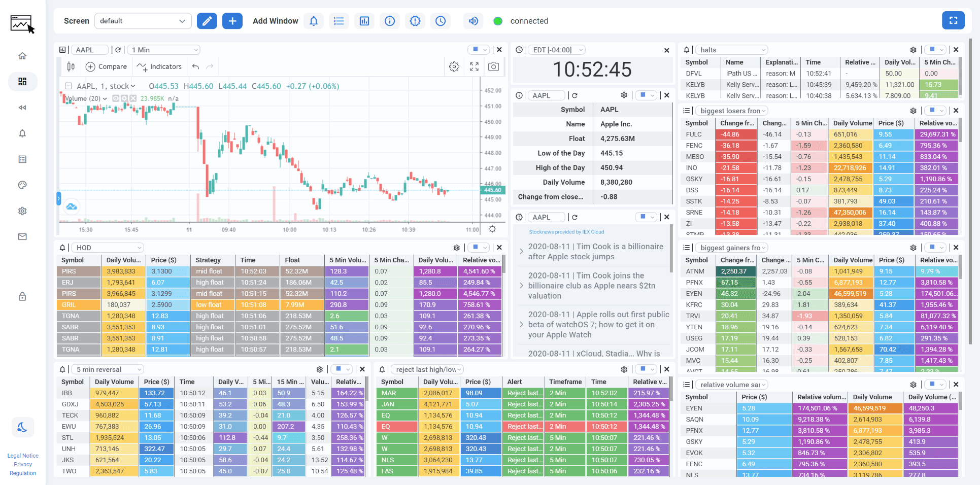Expand the Tim Cook is a billionaire news

[x=521, y=251]
